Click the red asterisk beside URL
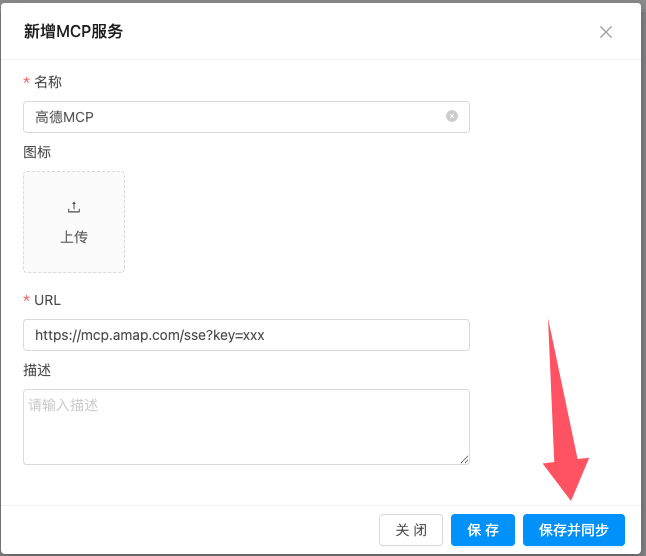 click(27, 300)
